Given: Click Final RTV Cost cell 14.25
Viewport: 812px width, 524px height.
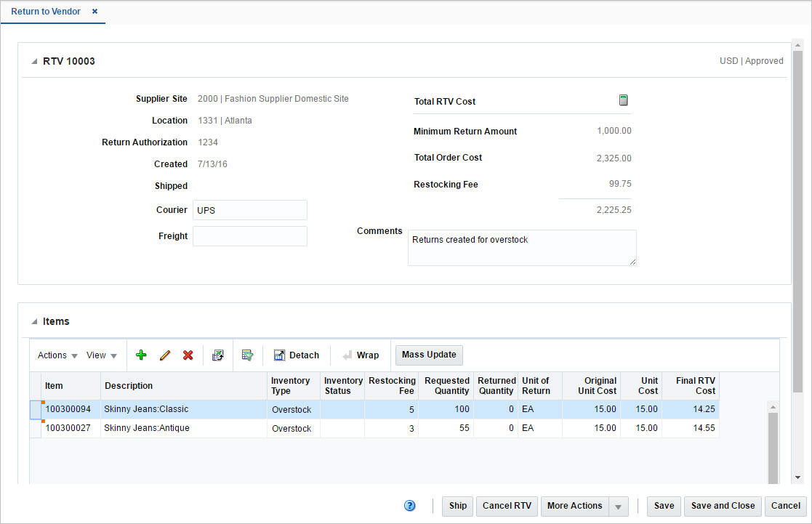Looking at the screenshot, I should 691,409.
